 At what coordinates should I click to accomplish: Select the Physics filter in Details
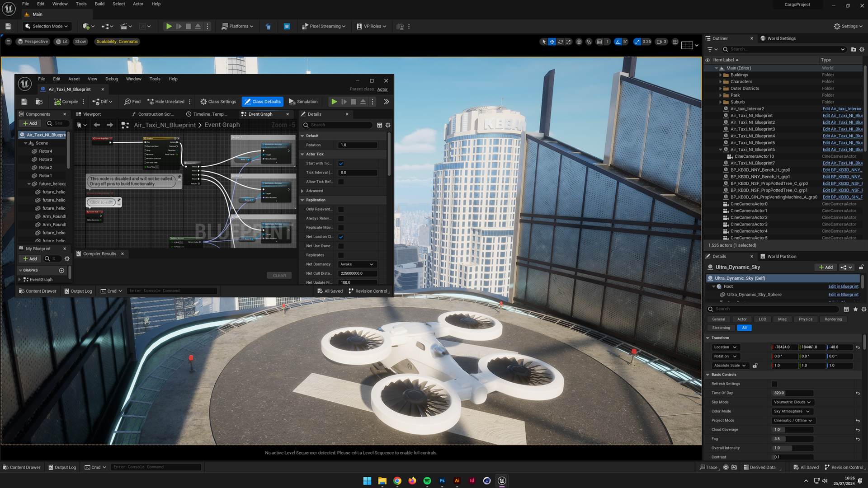805,319
